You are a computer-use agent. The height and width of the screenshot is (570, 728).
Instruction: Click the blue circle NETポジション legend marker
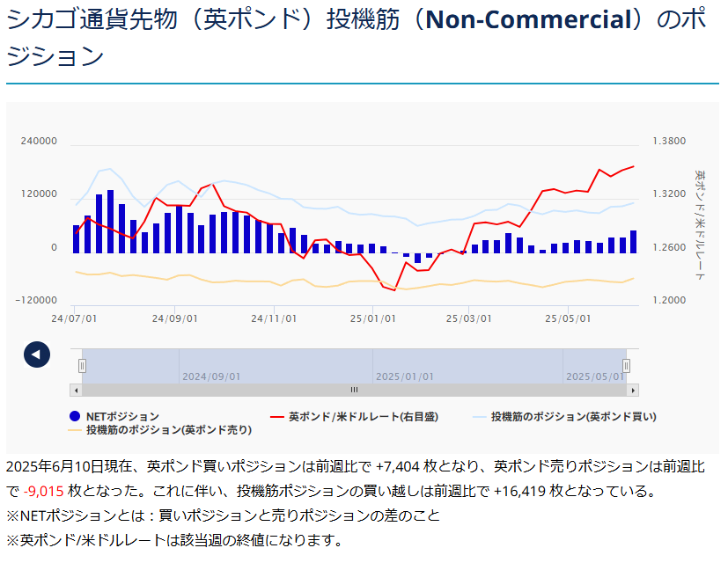[x=75, y=416]
